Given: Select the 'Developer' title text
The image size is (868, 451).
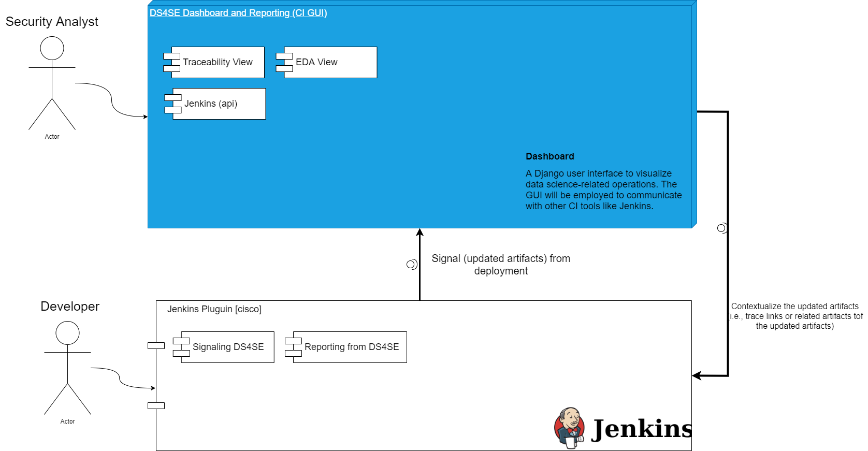Looking at the screenshot, I should (x=70, y=307).
